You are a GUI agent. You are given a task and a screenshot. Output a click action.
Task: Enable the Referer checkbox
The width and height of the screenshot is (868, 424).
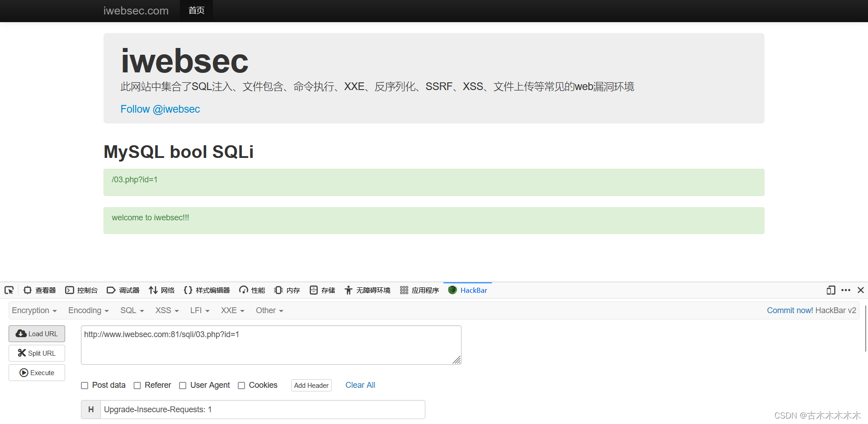[x=137, y=385]
